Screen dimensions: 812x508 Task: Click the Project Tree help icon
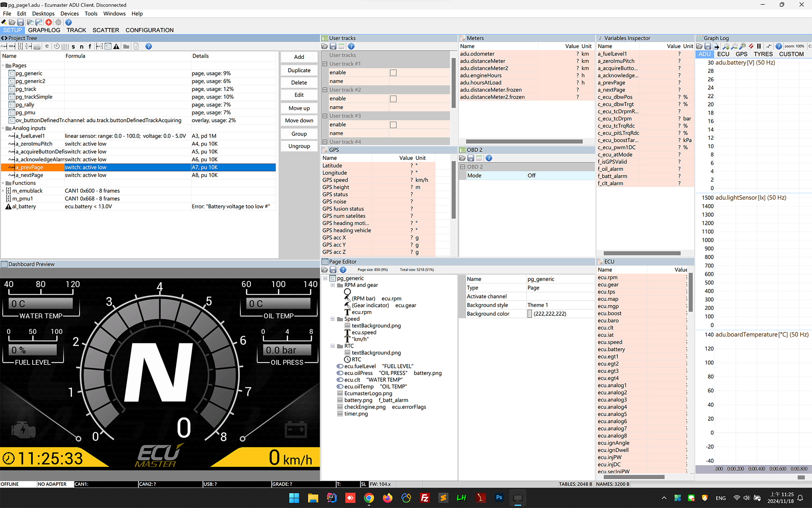[x=148, y=47]
